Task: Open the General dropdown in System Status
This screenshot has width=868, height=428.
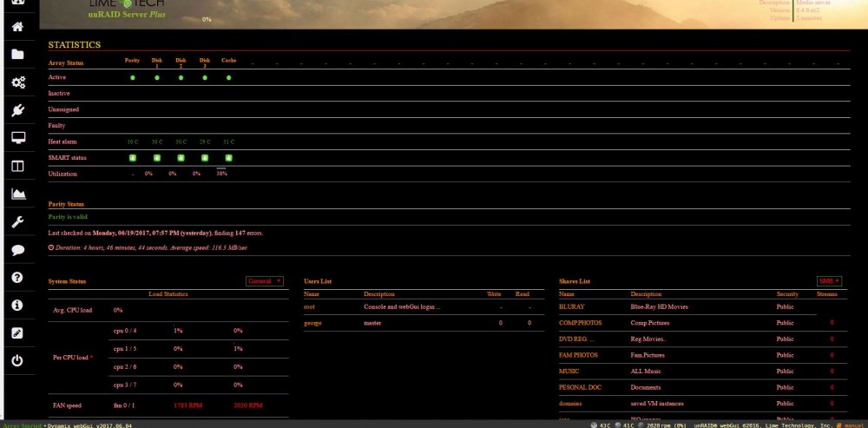Action: point(265,281)
